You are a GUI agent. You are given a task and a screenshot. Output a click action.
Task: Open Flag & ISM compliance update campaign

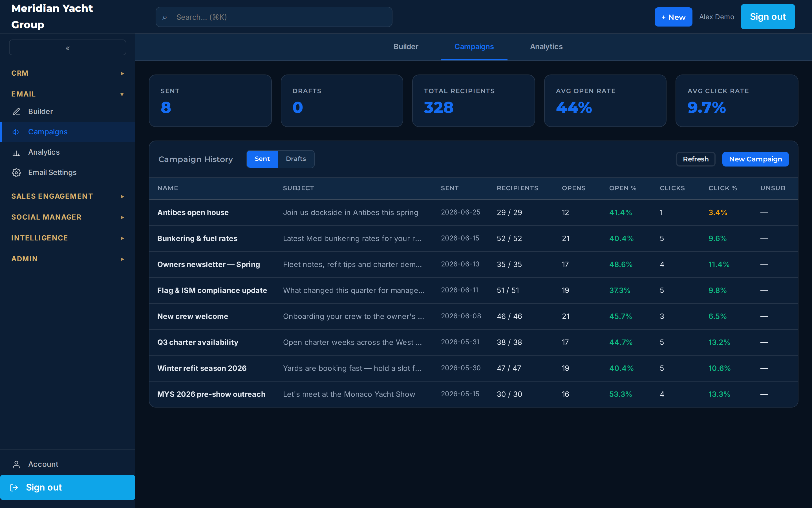tap(212, 291)
